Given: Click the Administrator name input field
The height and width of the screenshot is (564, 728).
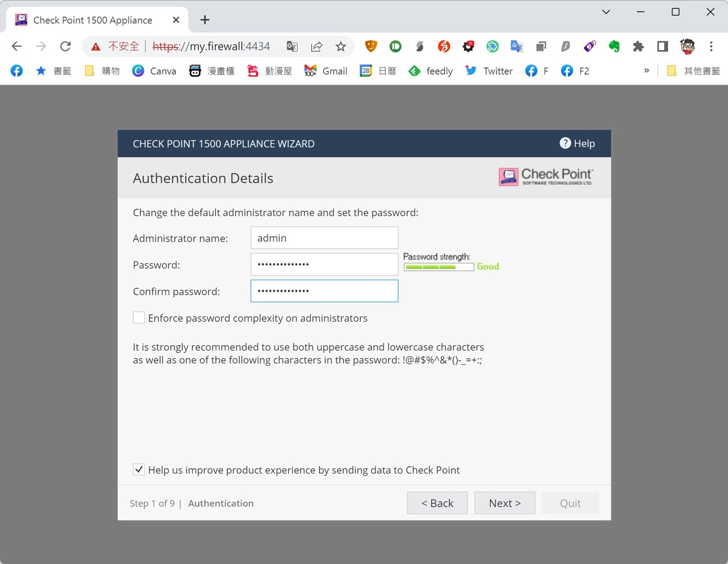Looking at the screenshot, I should [324, 238].
